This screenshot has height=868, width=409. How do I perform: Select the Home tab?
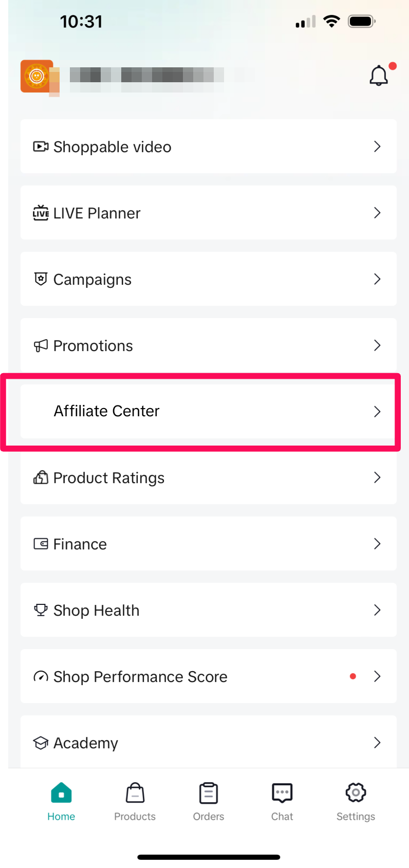click(x=61, y=802)
